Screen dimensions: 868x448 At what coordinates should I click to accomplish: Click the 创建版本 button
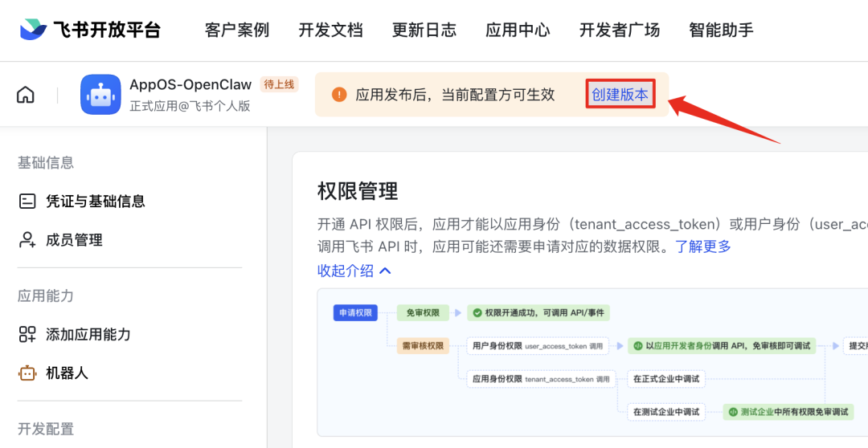click(620, 95)
